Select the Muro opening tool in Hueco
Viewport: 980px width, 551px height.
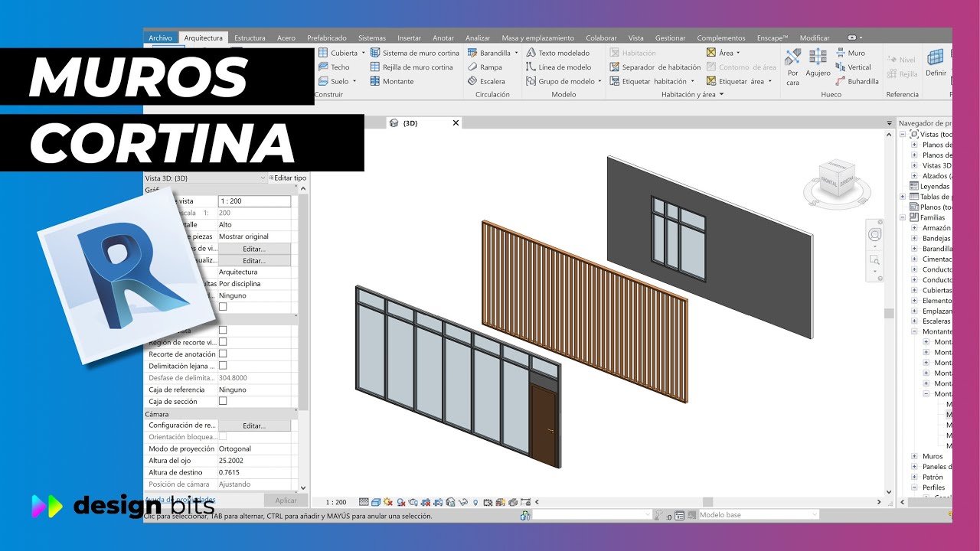coord(851,53)
